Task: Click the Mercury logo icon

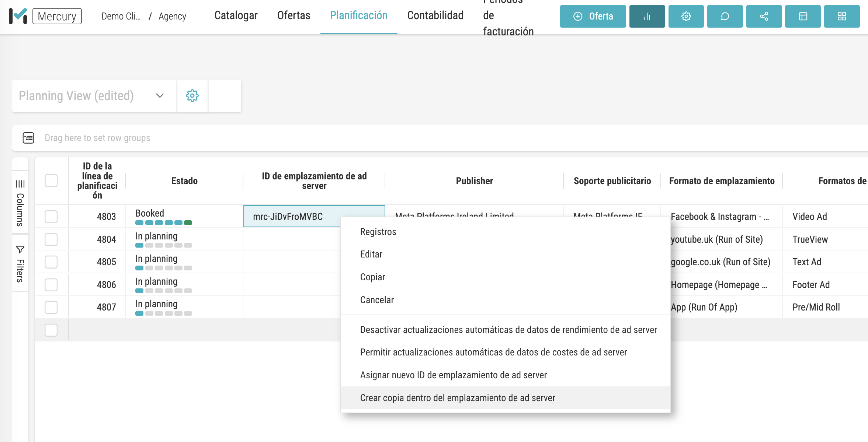Action: (x=18, y=16)
